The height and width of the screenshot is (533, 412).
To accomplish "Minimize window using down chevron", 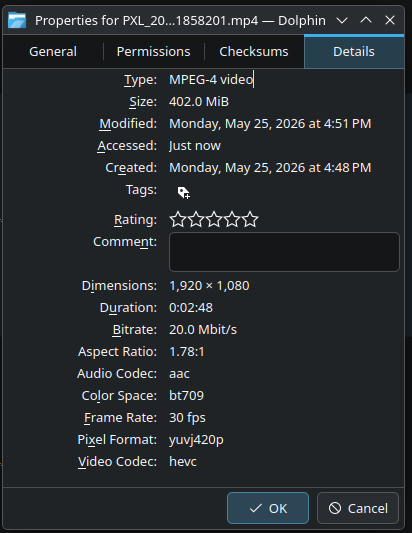I will [342, 21].
